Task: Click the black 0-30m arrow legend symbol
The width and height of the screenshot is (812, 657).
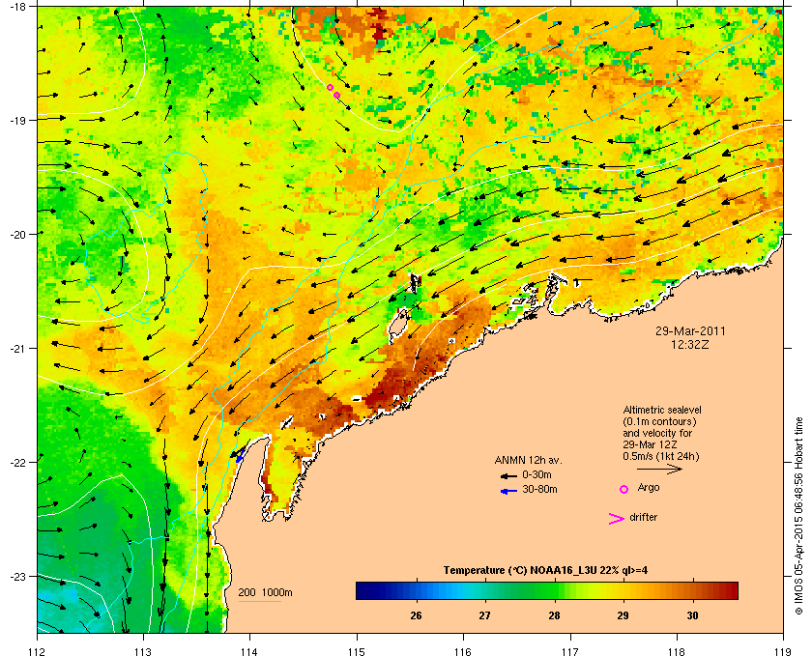Action: tap(509, 475)
